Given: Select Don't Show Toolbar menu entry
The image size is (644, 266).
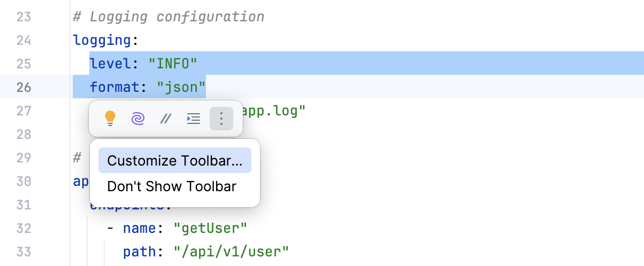Looking at the screenshot, I should 172,186.
